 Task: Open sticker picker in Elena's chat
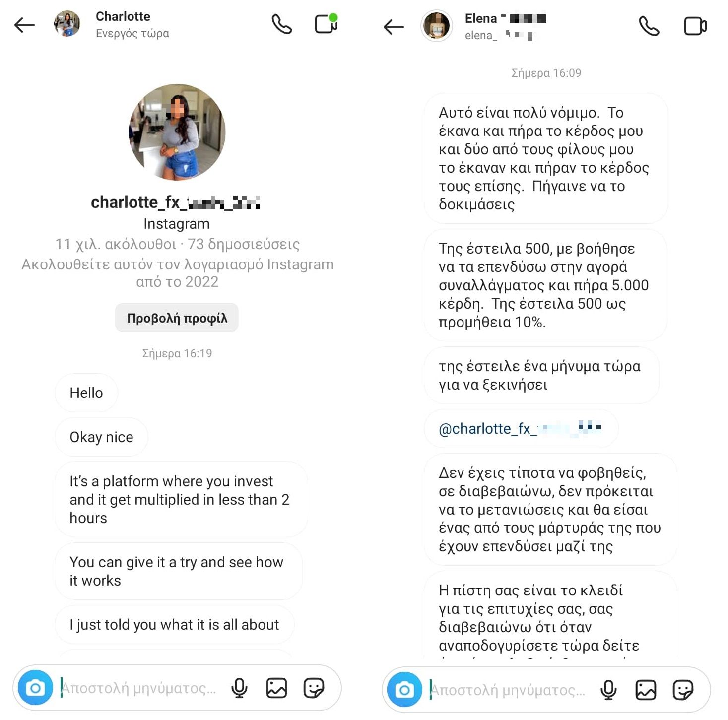[683, 690]
